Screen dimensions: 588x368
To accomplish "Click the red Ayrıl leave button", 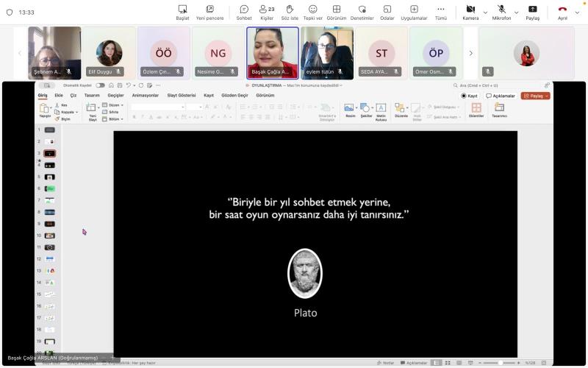I will (562, 12).
